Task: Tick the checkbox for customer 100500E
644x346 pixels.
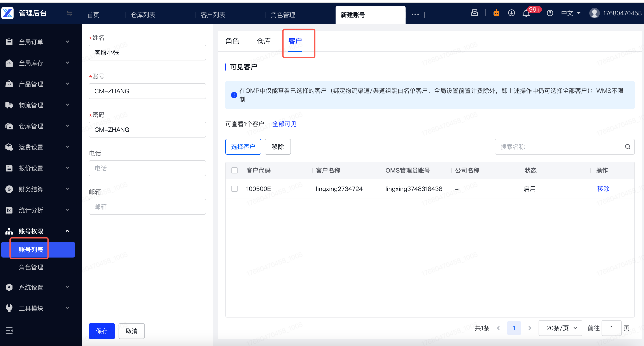Action: (x=234, y=189)
